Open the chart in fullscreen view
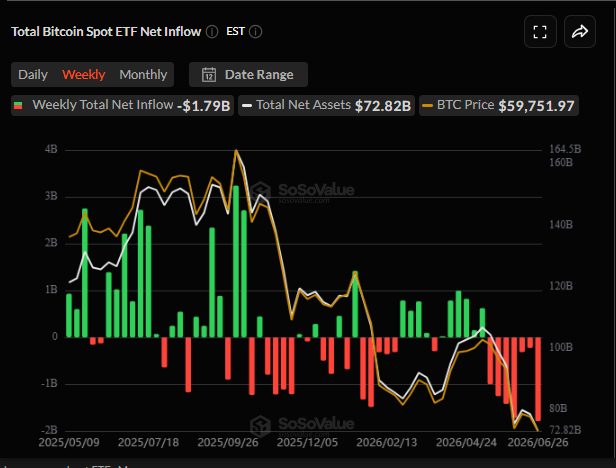Image resolution: width=616 pixels, height=468 pixels. (540, 32)
